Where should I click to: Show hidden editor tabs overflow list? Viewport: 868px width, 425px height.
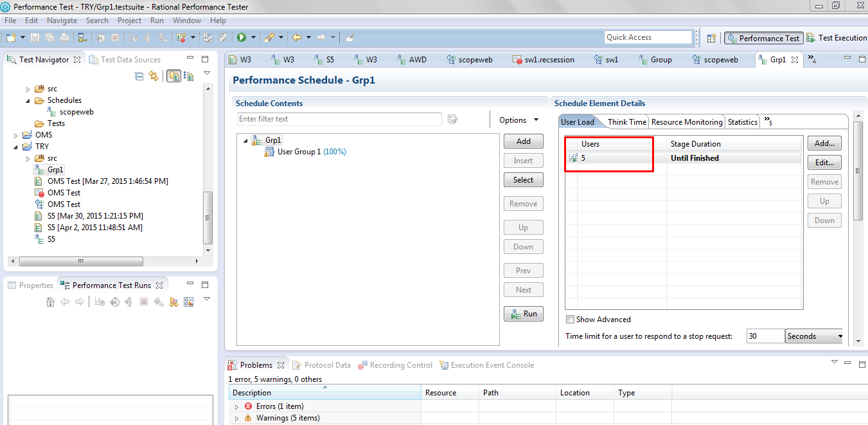812,60
